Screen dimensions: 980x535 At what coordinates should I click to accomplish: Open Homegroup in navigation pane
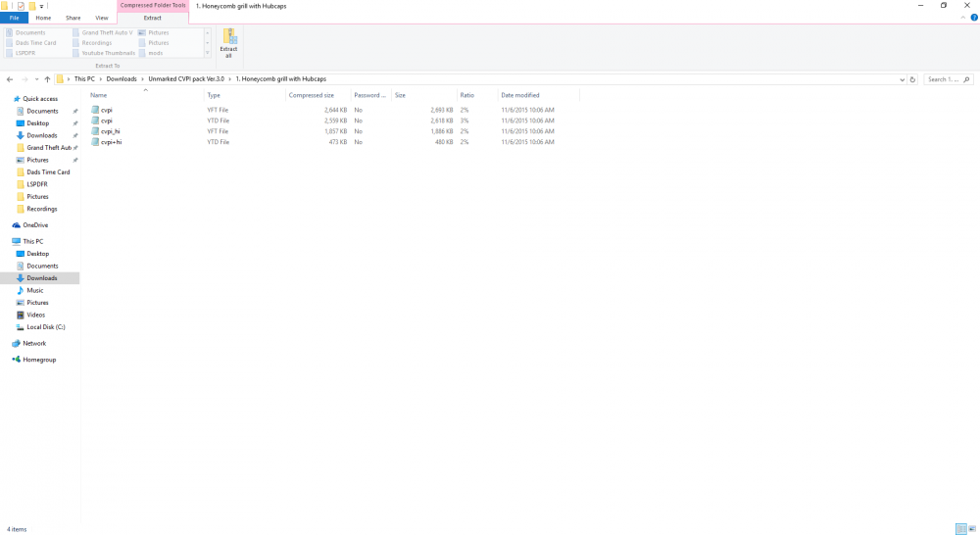(39, 360)
